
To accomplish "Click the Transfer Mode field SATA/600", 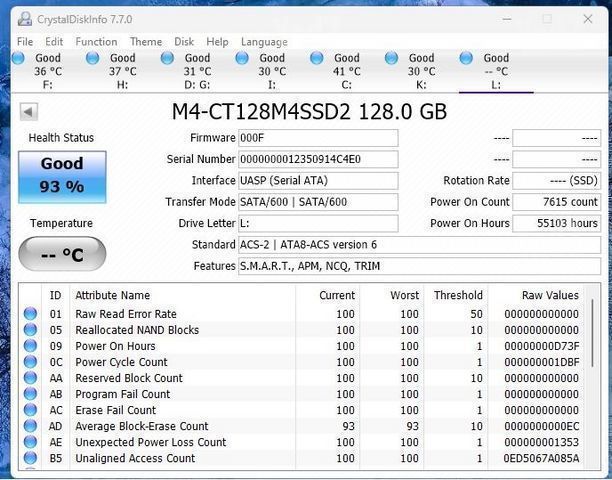I will pyautogui.click(x=318, y=202).
